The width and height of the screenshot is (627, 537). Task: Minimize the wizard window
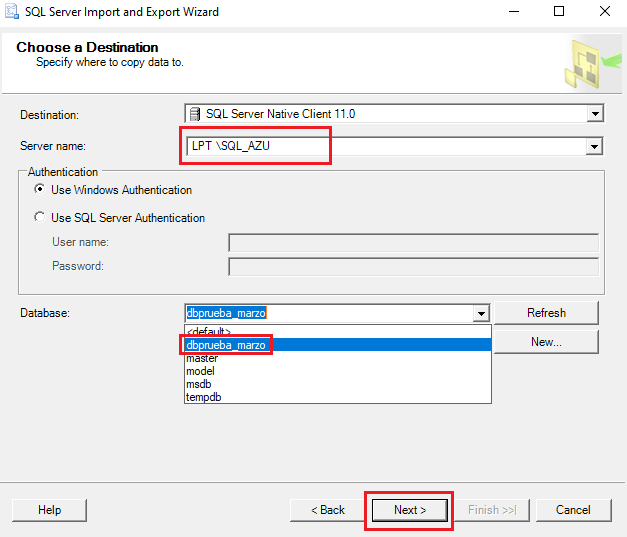coord(514,11)
